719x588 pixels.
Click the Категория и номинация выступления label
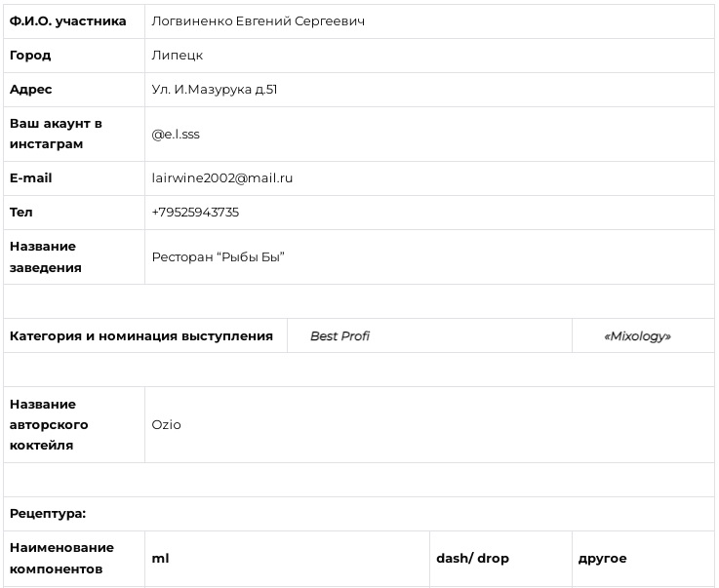pos(141,336)
